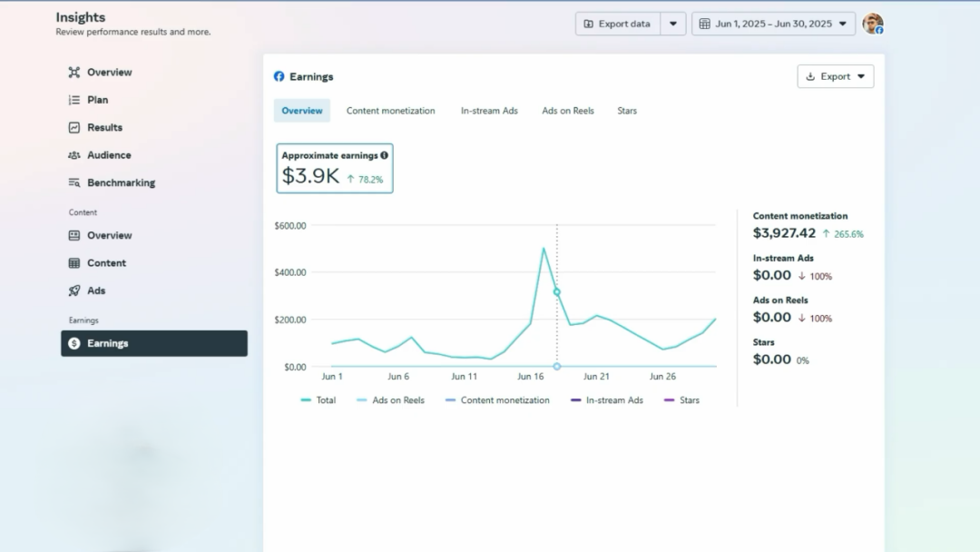
Task: Click the profile avatar picture
Action: click(x=872, y=24)
